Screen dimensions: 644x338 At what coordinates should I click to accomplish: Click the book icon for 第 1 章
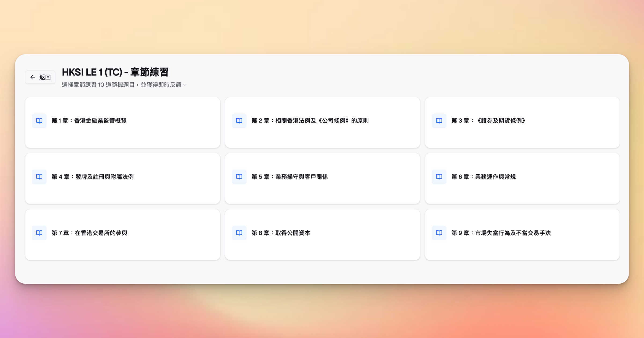[x=39, y=121]
